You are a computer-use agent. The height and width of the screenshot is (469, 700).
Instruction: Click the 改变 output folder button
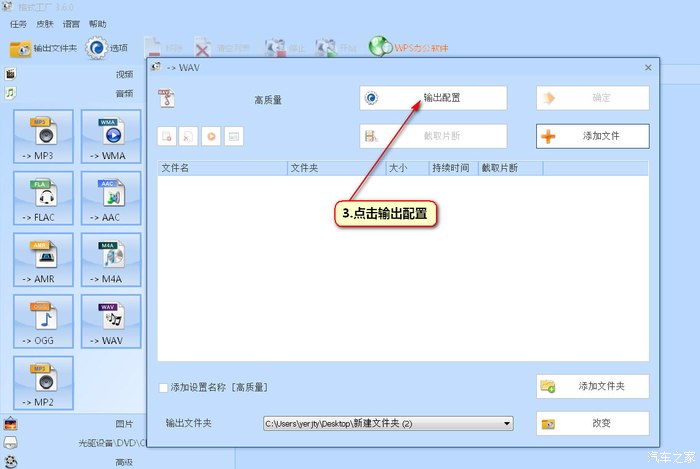click(592, 423)
